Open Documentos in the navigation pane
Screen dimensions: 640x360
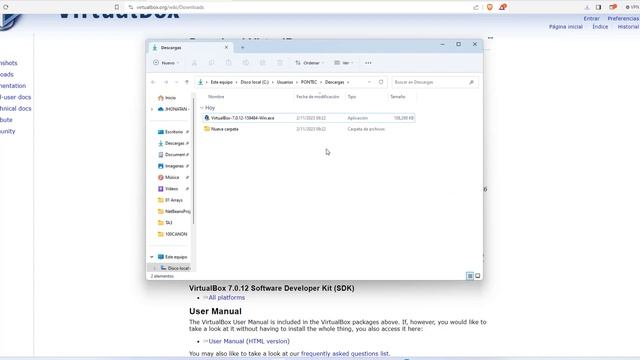pos(173,155)
